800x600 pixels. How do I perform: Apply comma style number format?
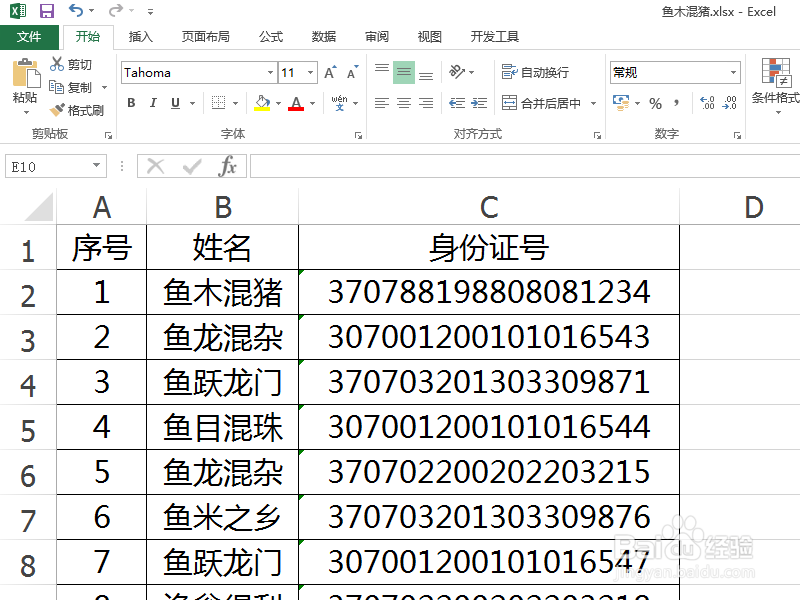(677, 104)
